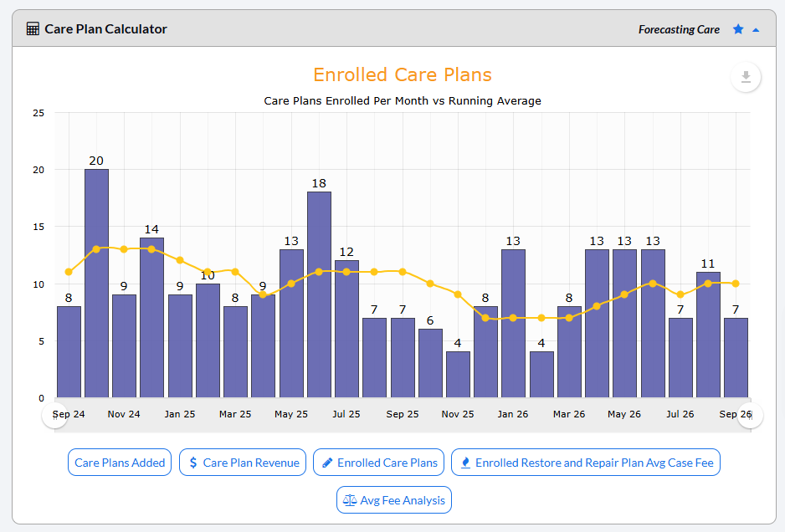Click the Nov 25 axis label
Image resolution: width=785 pixels, height=532 pixels.
458,414
